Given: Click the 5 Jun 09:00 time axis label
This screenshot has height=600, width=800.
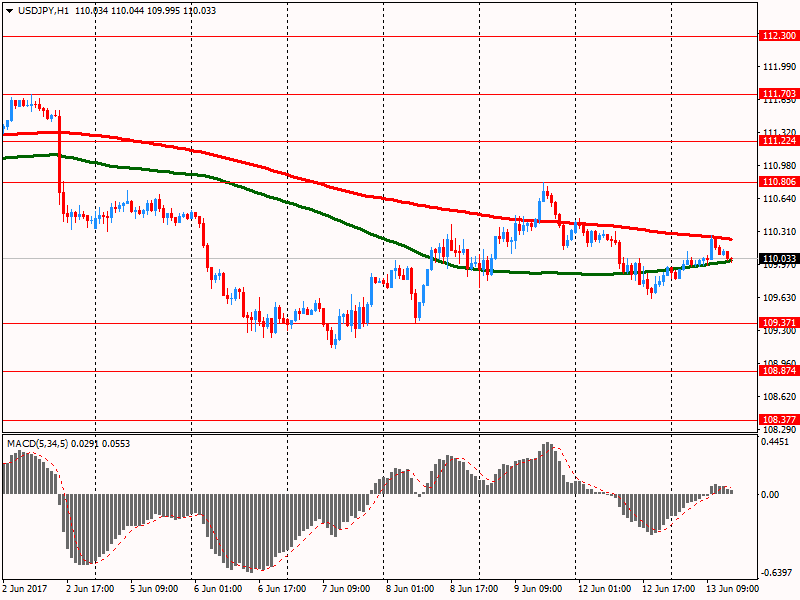Looking at the screenshot, I should click(x=154, y=589).
